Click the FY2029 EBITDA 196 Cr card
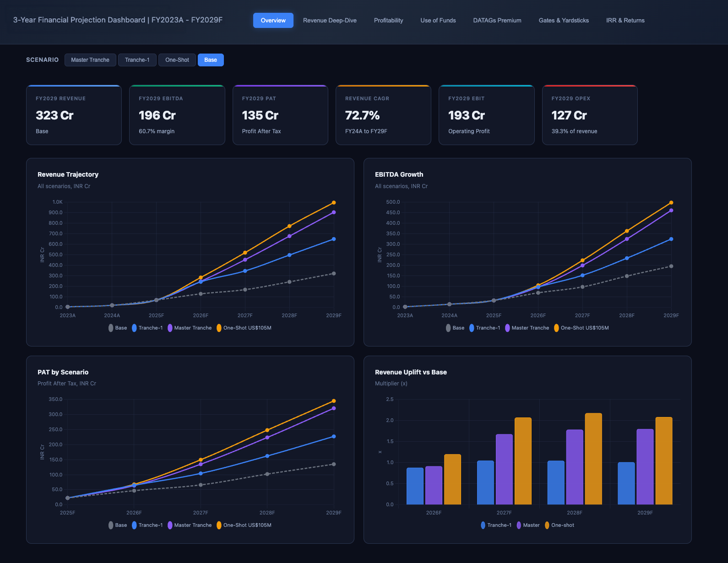The width and height of the screenshot is (728, 563). [177, 115]
